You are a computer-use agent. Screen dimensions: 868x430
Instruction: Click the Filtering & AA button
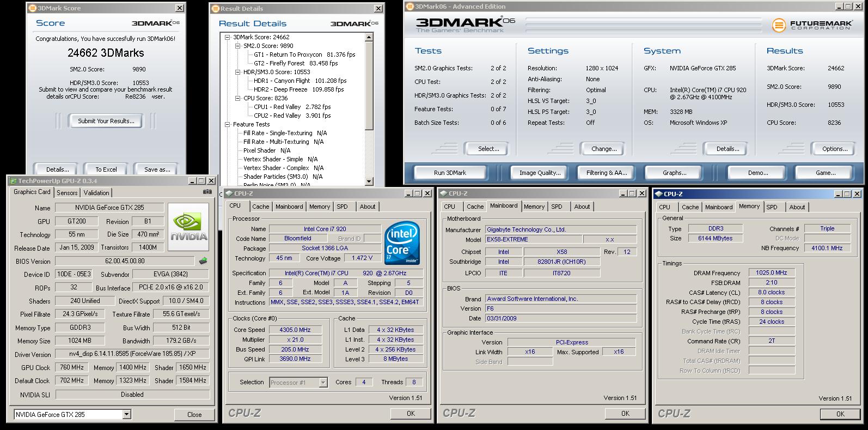[x=607, y=173]
